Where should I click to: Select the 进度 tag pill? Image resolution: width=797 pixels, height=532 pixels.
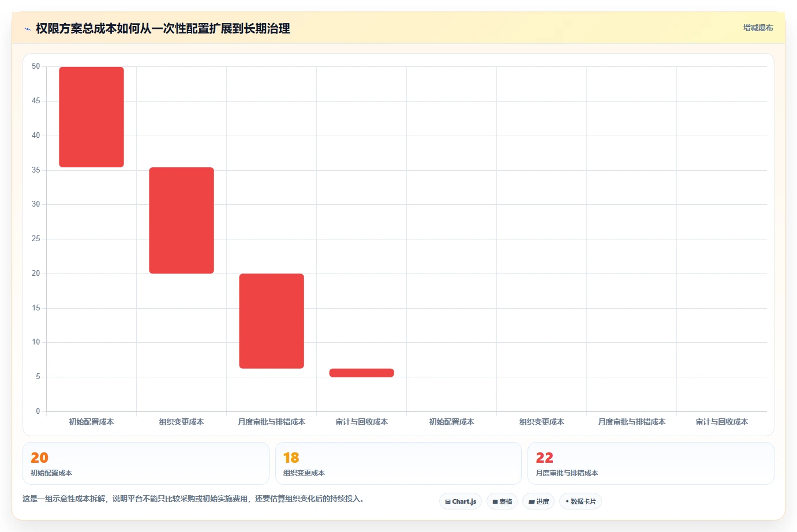tap(538, 501)
